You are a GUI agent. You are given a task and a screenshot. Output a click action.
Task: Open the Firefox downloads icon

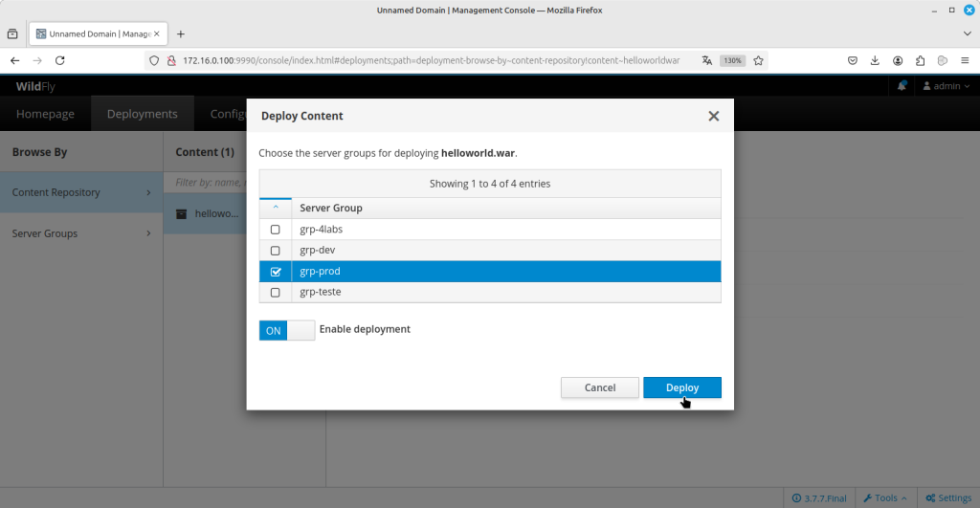(875, 60)
